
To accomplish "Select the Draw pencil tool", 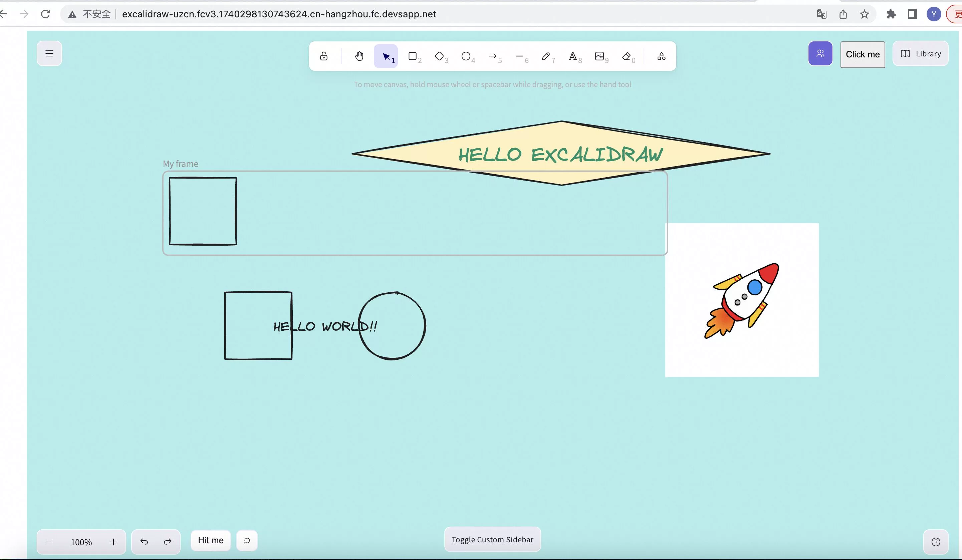I will pos(546,56).
